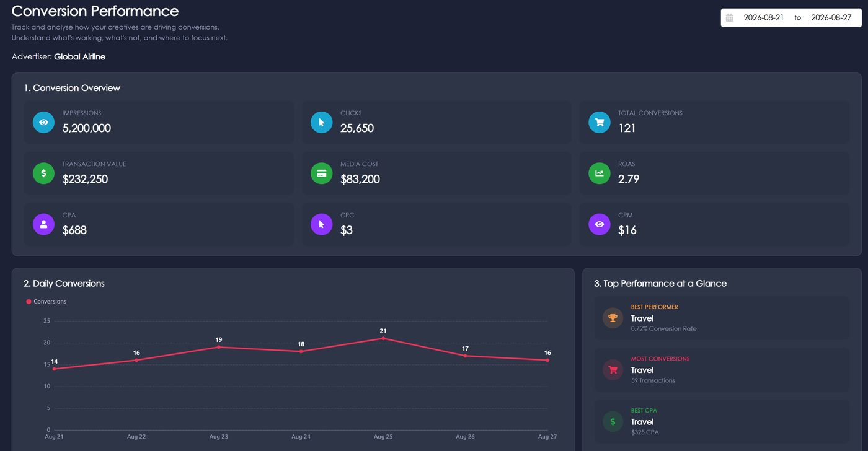The width and height of the screenshot is (868, 451).
Task: Open the calendar icon in date picker
Action: click(x=730, y=18)
